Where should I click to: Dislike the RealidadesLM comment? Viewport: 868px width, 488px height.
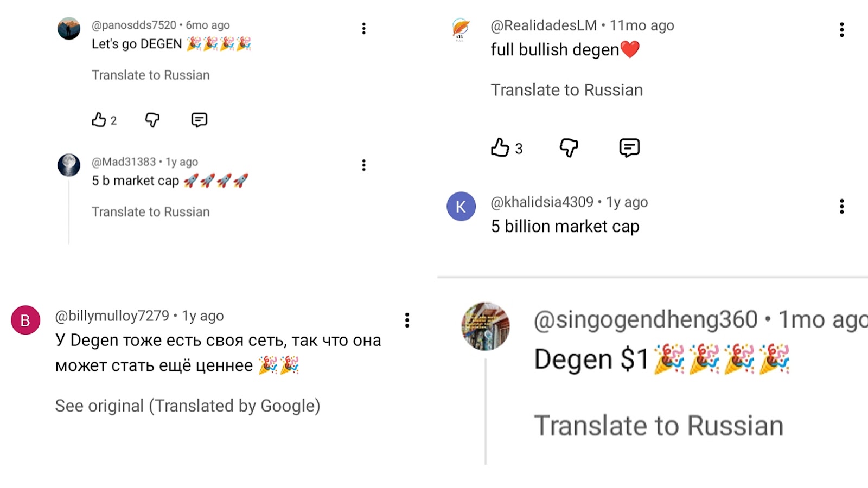coord(569,147)
